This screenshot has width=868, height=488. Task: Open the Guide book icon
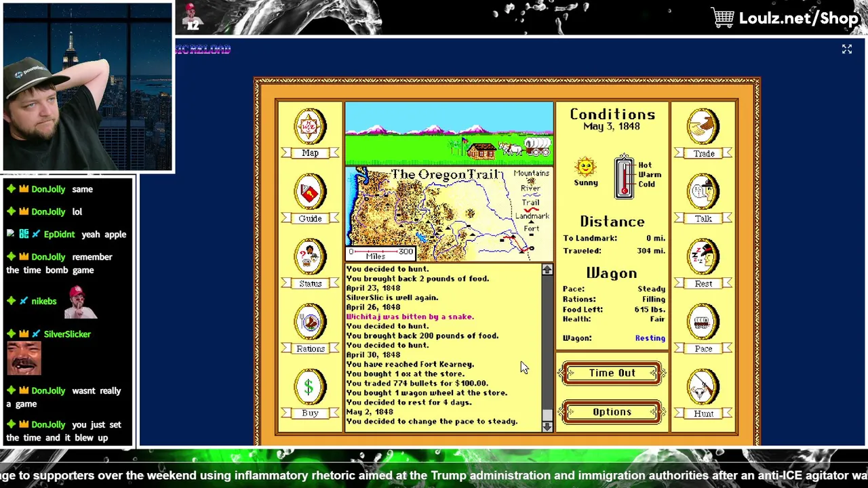[x=310, y=192]
